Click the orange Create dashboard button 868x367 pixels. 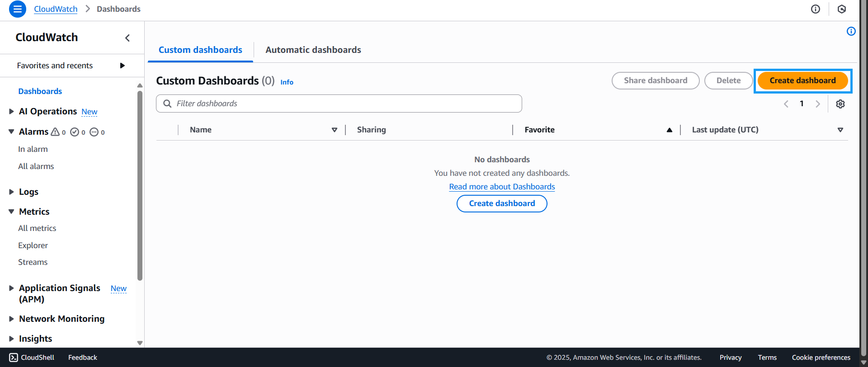click(802, 81)
